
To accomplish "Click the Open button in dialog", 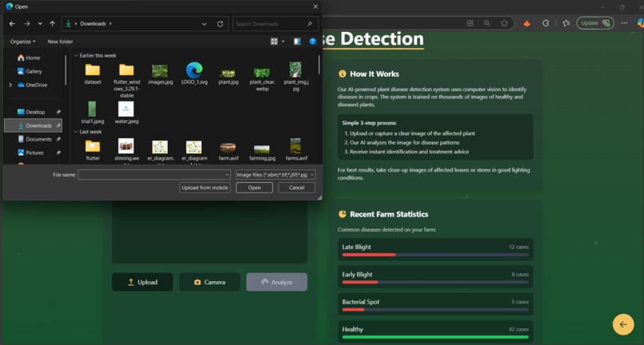I will pos(254,188).
